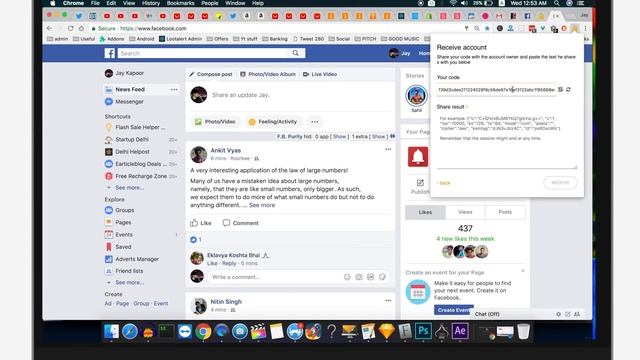The height and width of the screenshot is (360, 640).
Task: Attach a photo to the comment
Action: point(359,277)
